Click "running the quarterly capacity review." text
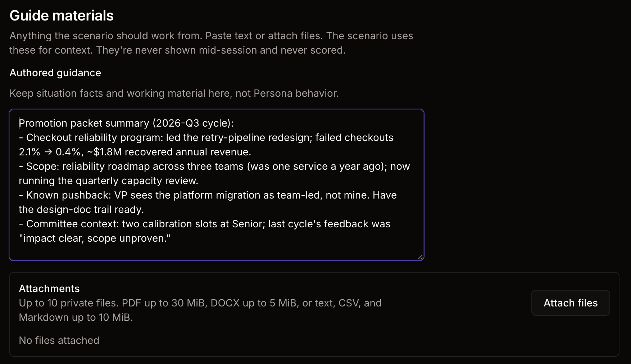Image resolution: width=631 pixels, height=364 pixels. (109, 181)
